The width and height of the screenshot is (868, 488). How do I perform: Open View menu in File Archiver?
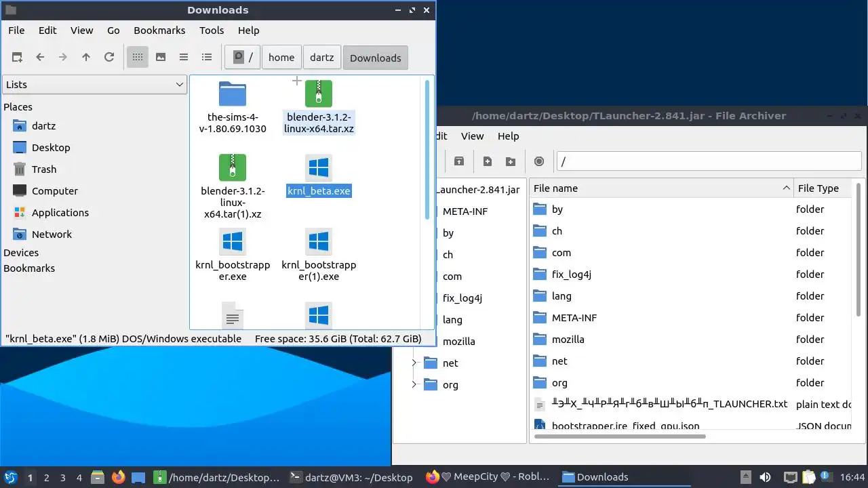[473, 136]
